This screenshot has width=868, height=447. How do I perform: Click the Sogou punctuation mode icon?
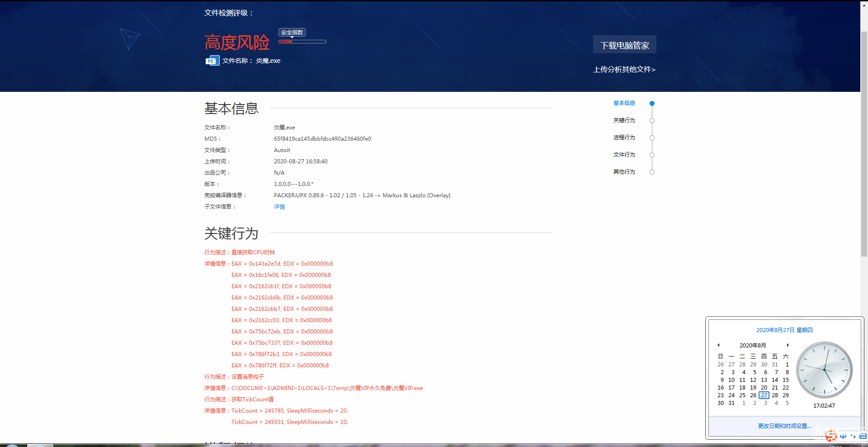(853, 437)
